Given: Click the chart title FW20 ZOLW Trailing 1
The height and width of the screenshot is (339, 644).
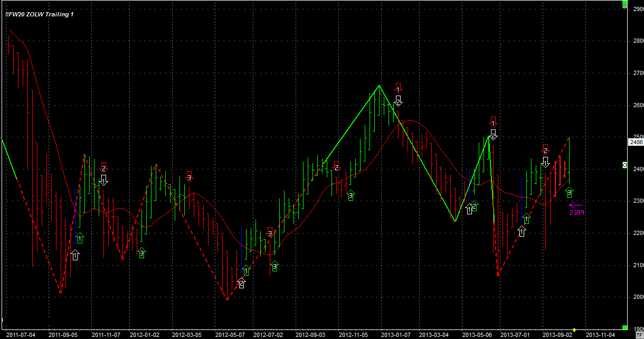Looking at the screenshot, I should (x=40, y=14).
